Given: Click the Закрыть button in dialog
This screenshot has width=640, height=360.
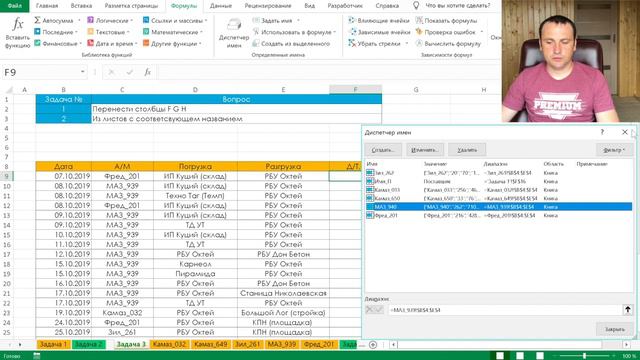Looking at the screenshot, I should [x=614, y=329].
